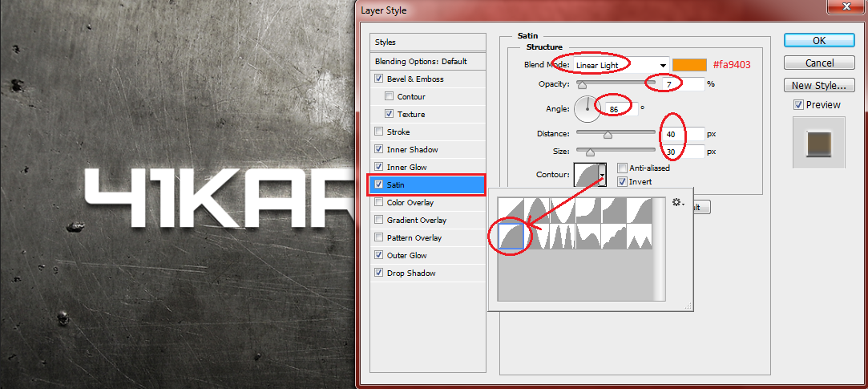Enable the Stroke effect checkbox

378,132
